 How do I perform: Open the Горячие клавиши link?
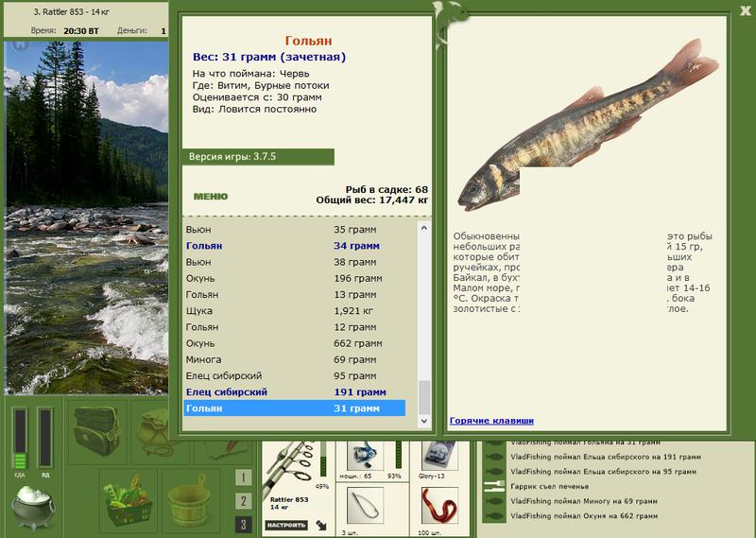click(x=491, y=421)
